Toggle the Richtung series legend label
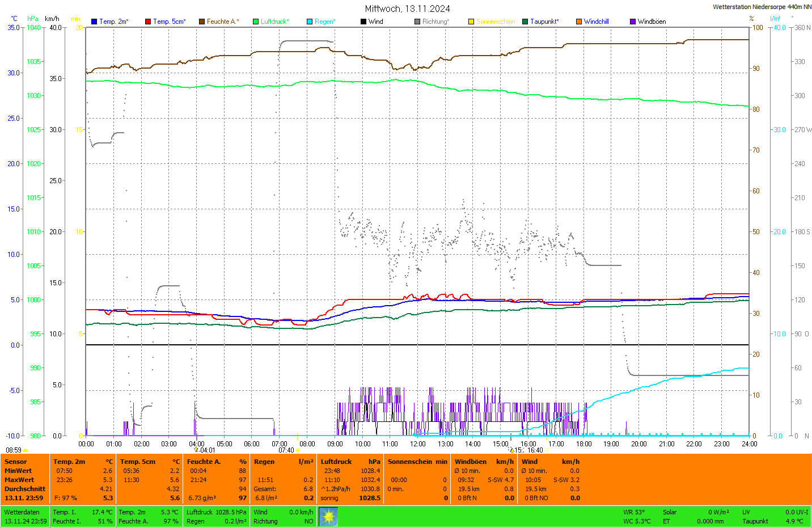The image size is (812, 528). click(x=435, y=22)
